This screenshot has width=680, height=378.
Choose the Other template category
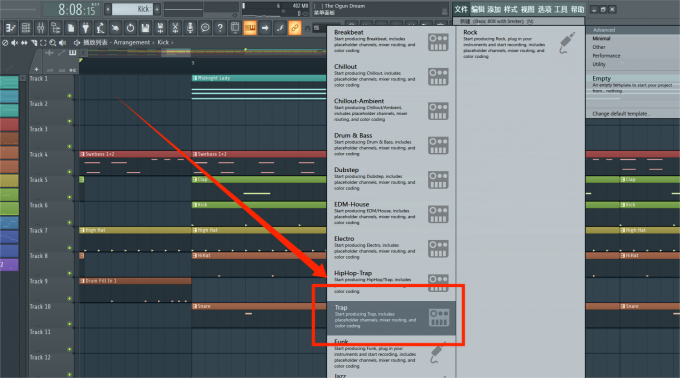(599, 47)
